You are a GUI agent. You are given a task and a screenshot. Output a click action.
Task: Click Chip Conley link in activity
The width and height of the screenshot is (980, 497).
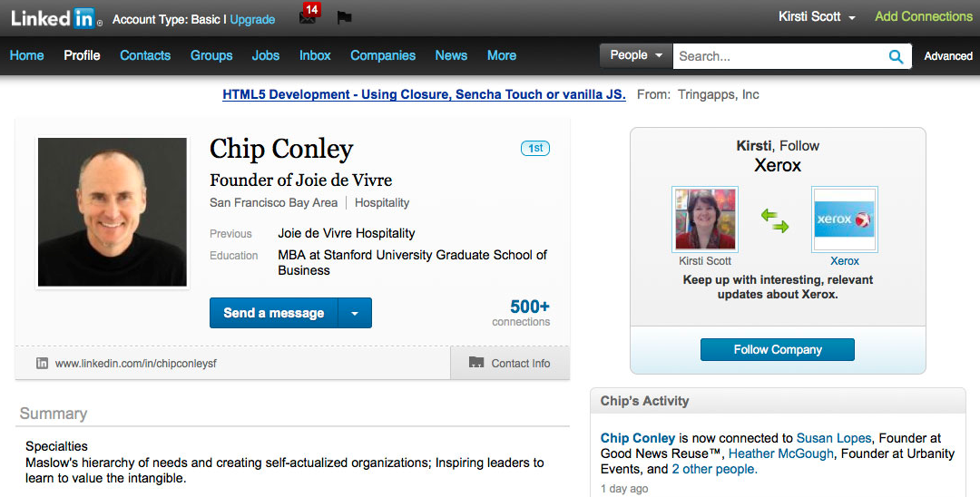click(638, 438)
